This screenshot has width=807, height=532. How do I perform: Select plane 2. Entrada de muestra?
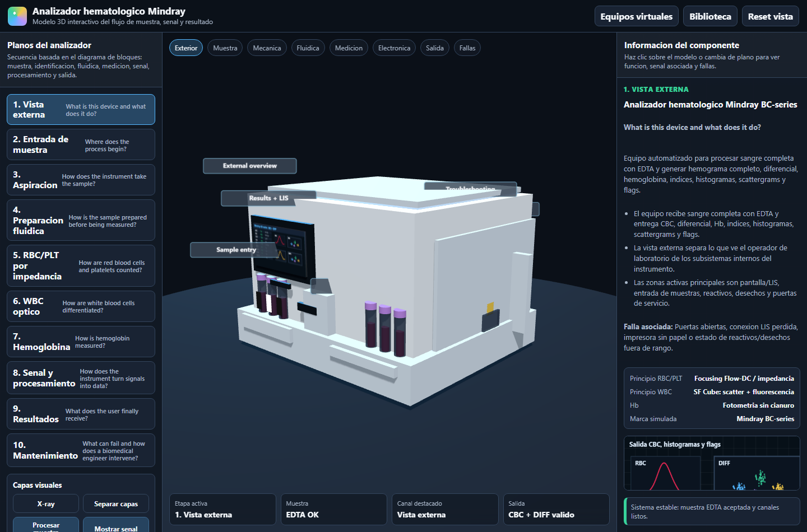[81, 144]
